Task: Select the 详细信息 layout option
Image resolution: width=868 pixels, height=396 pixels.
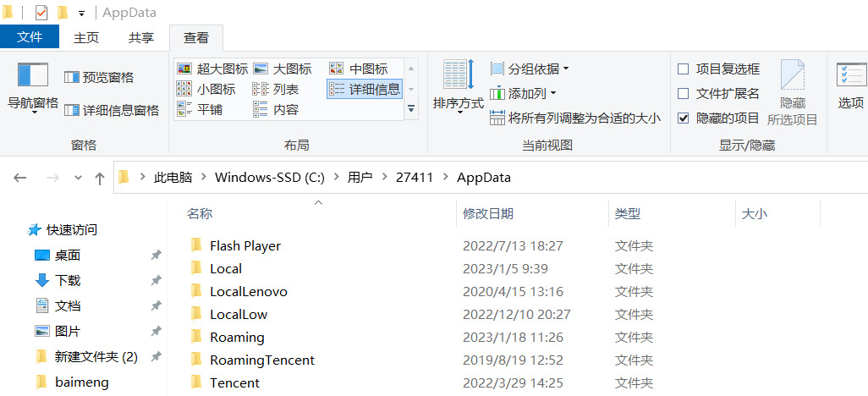Action: click(365, 89)
